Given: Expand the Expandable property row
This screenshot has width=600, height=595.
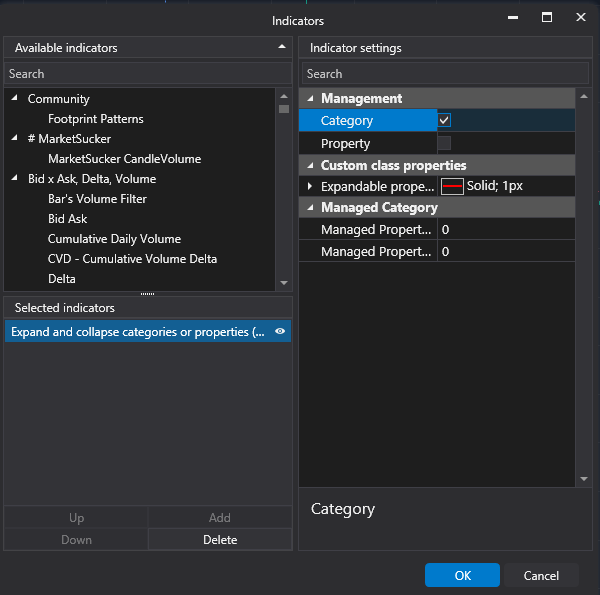Looking at the screenshot, I should click(x=310, y=186).
